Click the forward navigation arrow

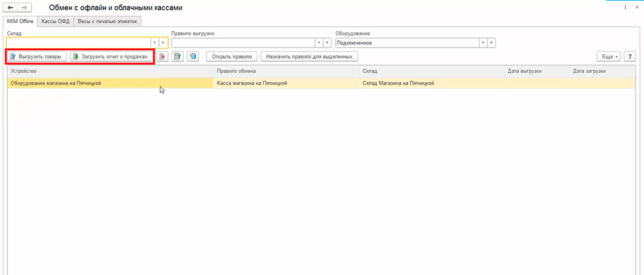pos(24,8)
